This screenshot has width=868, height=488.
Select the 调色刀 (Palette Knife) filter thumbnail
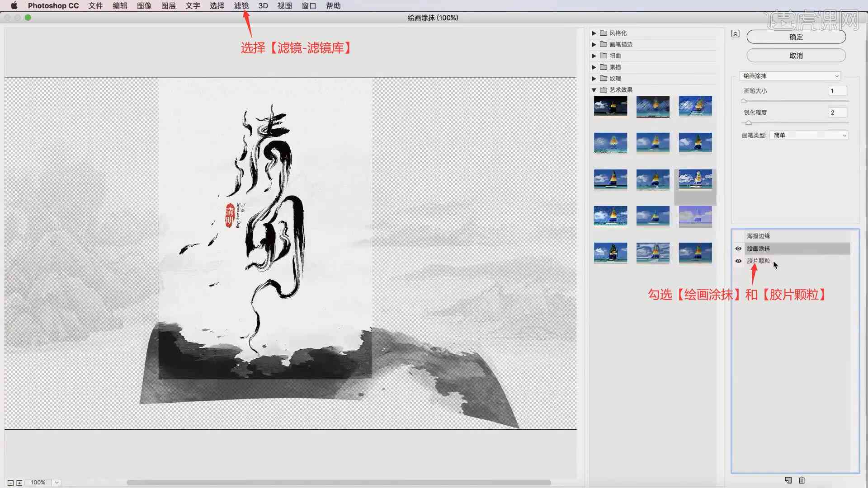pyautogui.click(x=653, y=143)
